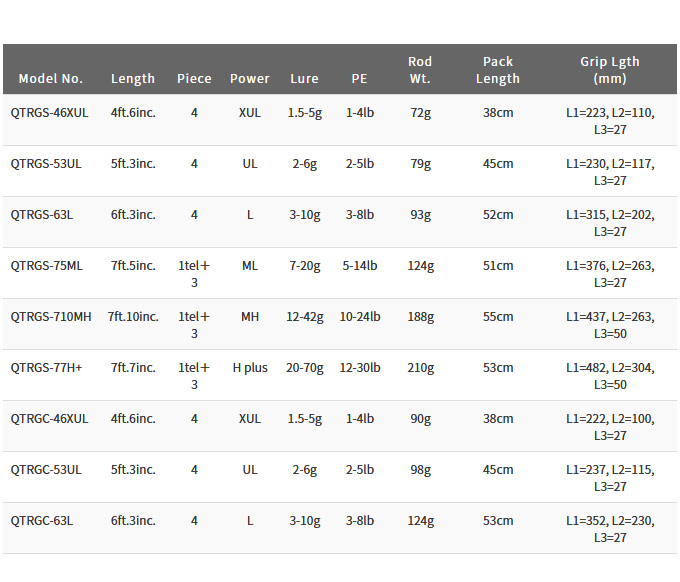Click the Model No. column header
Image resolution: width=680 pixels, height=582 pixels.
(x=50, y=78)
